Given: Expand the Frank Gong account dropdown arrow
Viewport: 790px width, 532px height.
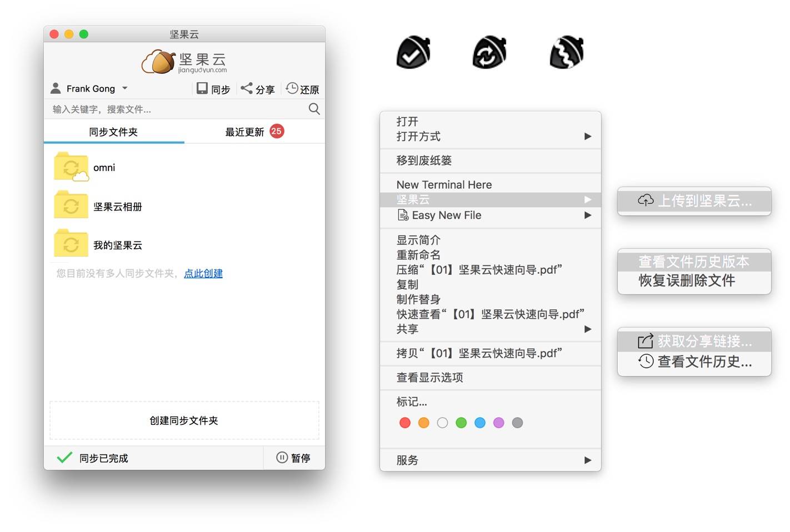Looking at the screenshot, I should [x=125, y=88].
